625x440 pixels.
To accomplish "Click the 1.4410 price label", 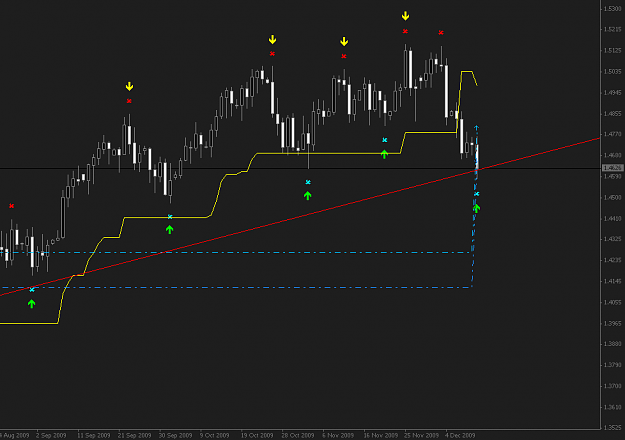I will 612,218.
